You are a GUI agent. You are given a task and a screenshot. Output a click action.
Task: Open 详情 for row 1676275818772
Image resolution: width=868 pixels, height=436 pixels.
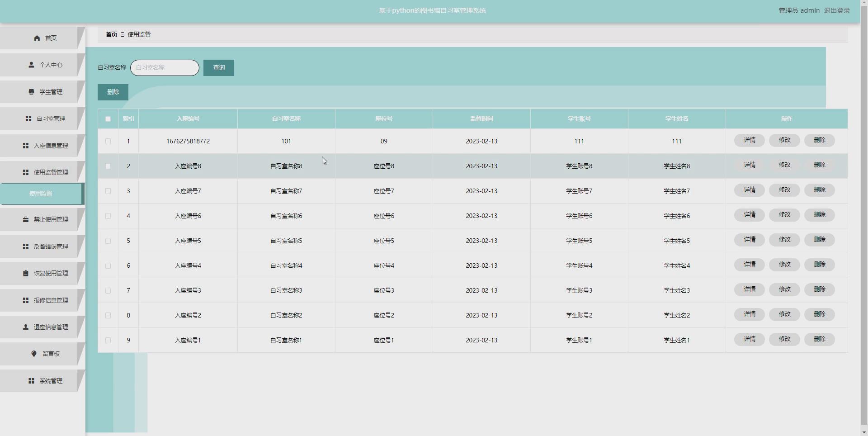750,140
